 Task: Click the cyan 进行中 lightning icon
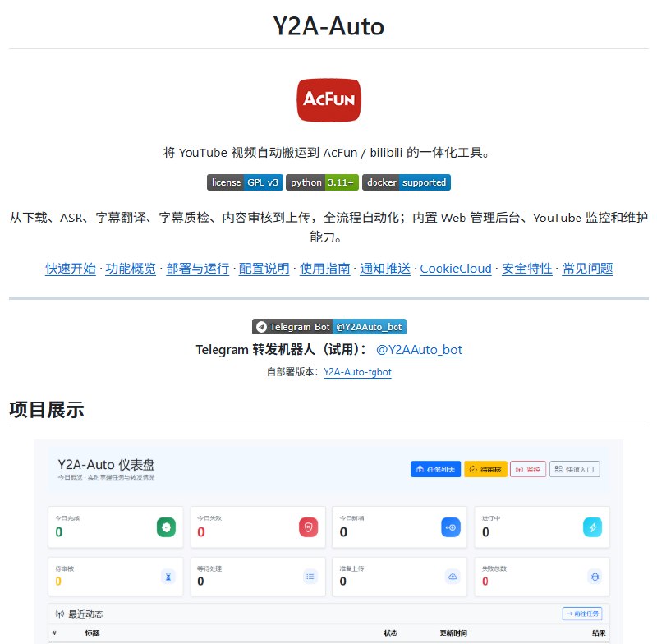click(592, 527)
